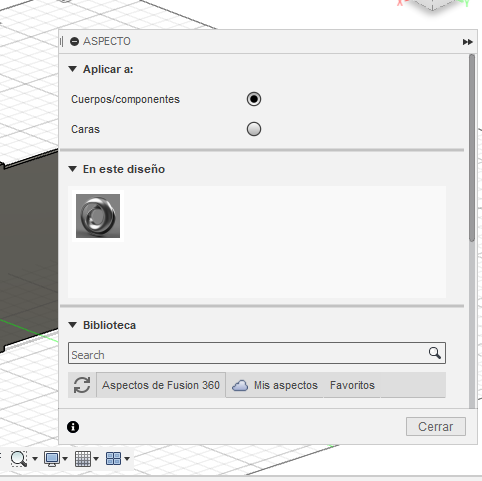Click the refresh library icon
The width and height of the screenshot is (482, 481).
point(82,385)
